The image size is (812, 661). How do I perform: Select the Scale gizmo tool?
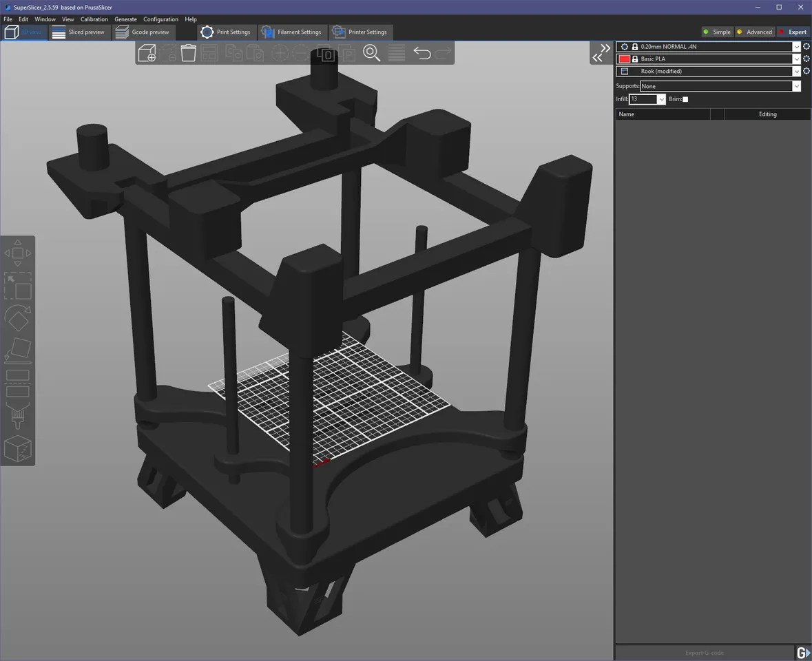(x=18, y=286)
